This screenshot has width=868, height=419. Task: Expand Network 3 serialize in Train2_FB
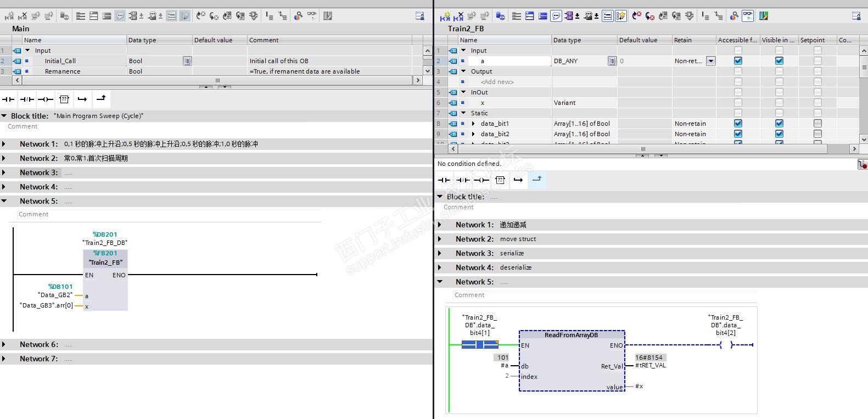click(x=440, y=253)
